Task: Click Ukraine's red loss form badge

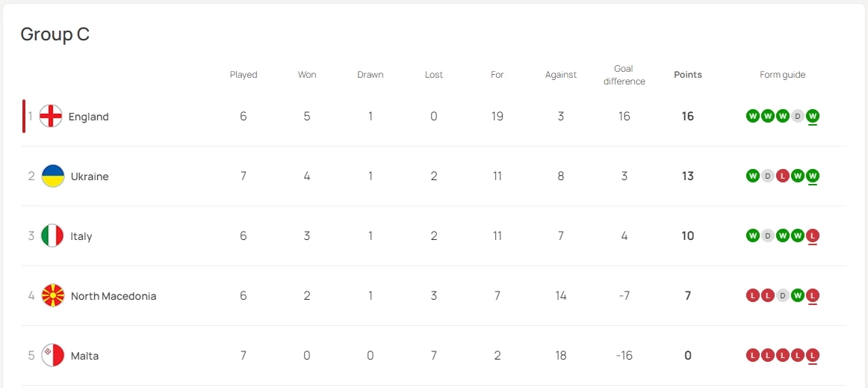Action: tap(783, 176)
